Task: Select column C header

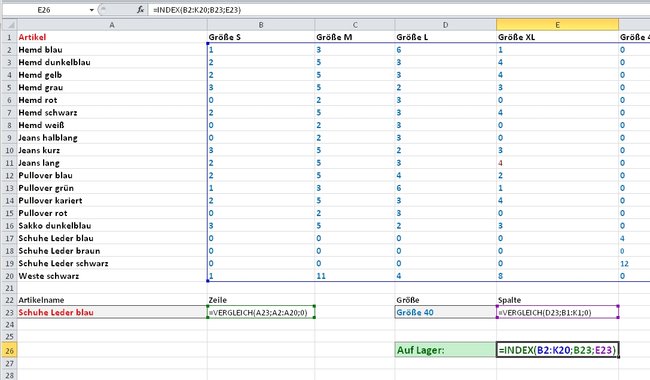Action: 355,25
